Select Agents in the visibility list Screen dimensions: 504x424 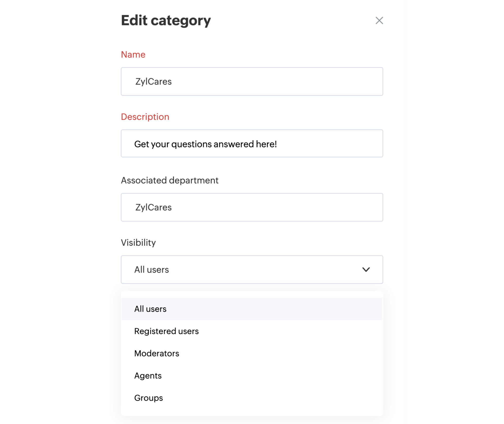(252, 376)
